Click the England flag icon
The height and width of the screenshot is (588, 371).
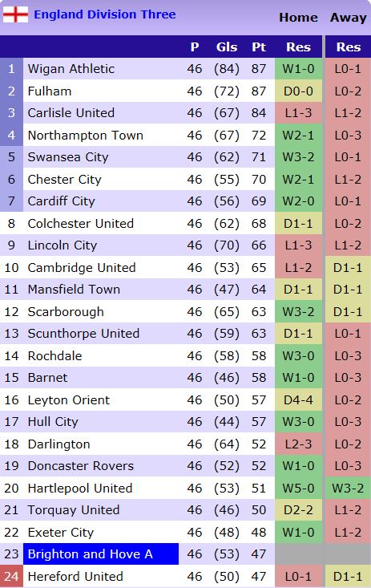15,14
